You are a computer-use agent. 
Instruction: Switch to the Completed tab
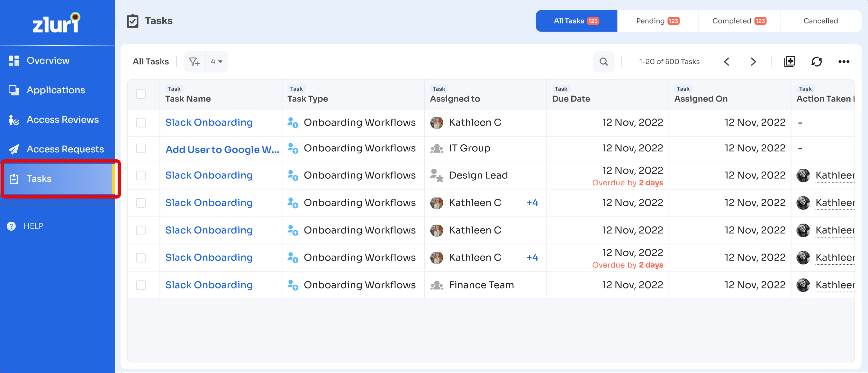[x=739, y=21]
